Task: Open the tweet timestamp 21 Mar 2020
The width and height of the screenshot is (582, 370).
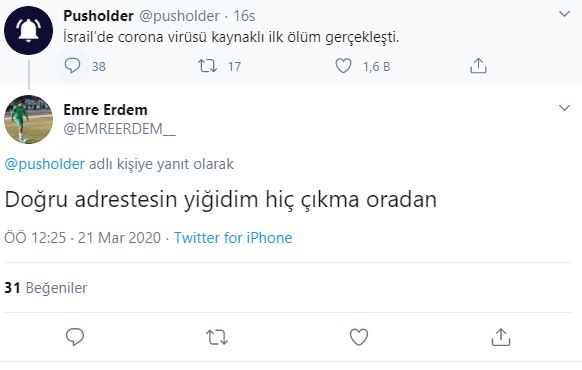Action: [x=82, y=238]
